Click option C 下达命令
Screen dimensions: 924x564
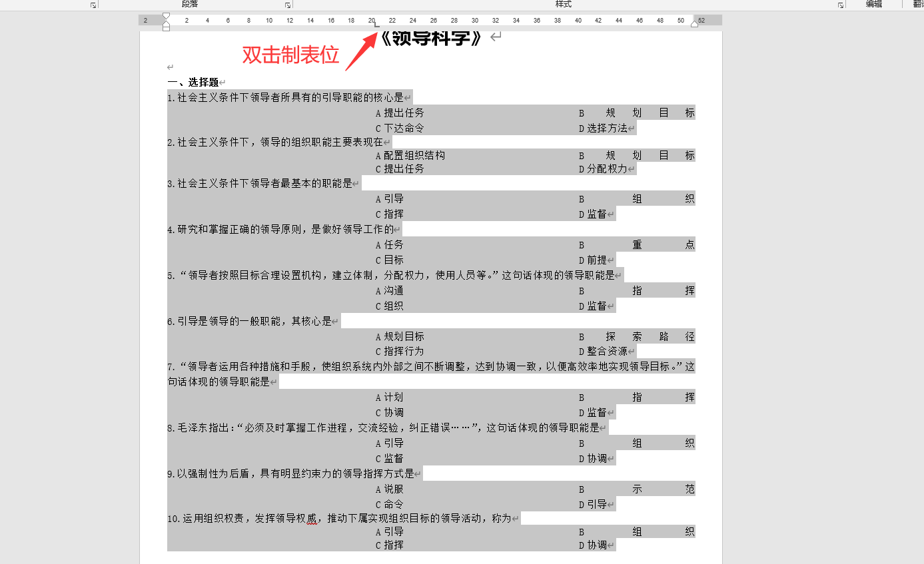(x=400, y=129)
